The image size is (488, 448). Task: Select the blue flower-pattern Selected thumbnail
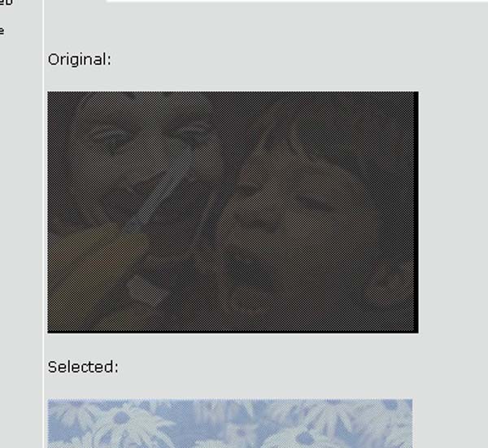coord(230,423)
